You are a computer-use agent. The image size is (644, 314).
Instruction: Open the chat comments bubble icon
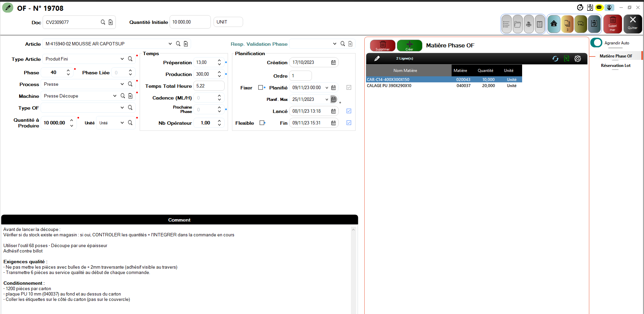tap(581, 24)
